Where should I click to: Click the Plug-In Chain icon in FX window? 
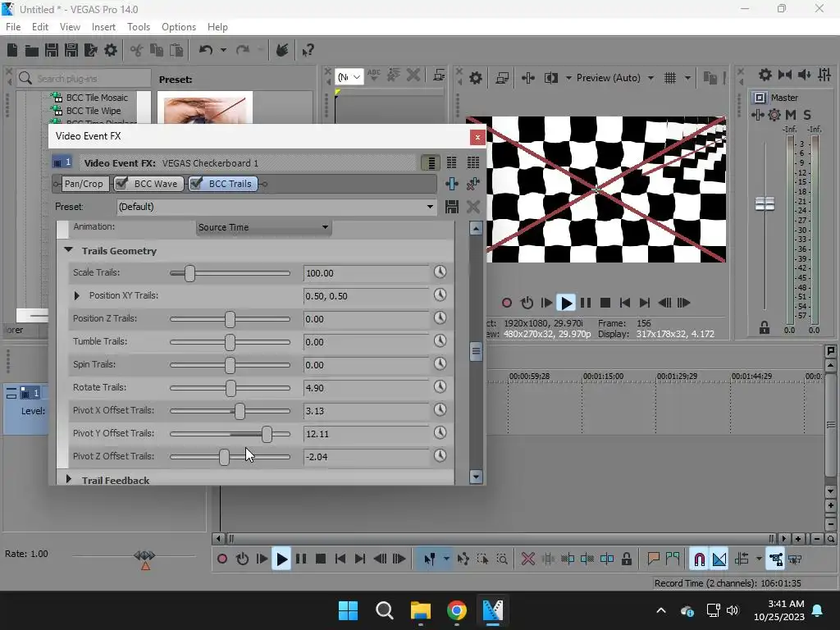click(452, 184)
